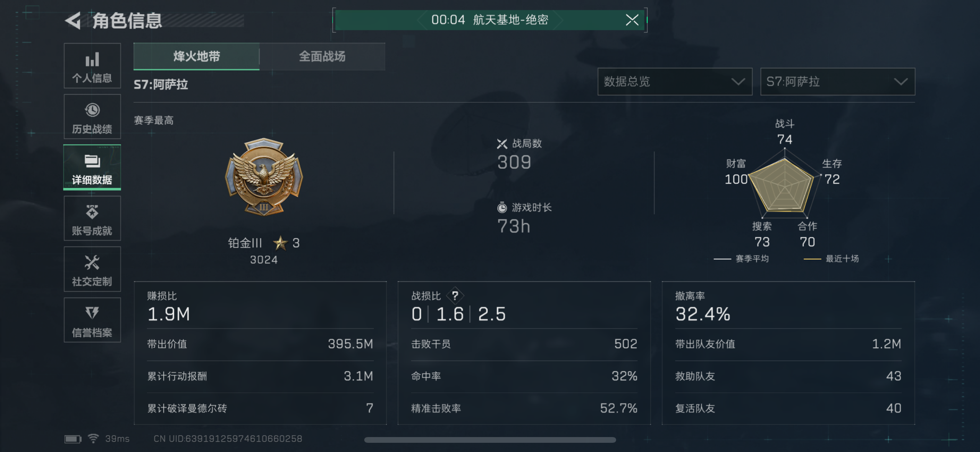
Task: Open the 信誉档案 reputation icon
Action: pyautogui.click(x=92, y=320)
